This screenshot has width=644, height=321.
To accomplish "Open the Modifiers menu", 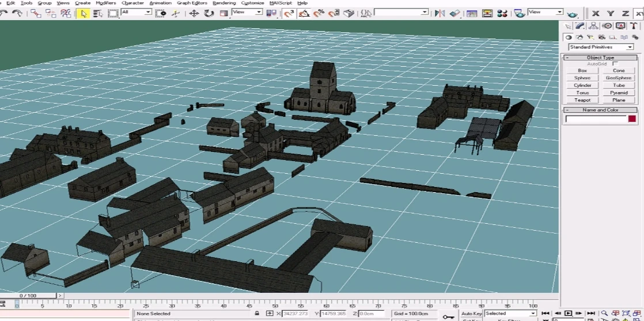I will (x=105, y=3).
